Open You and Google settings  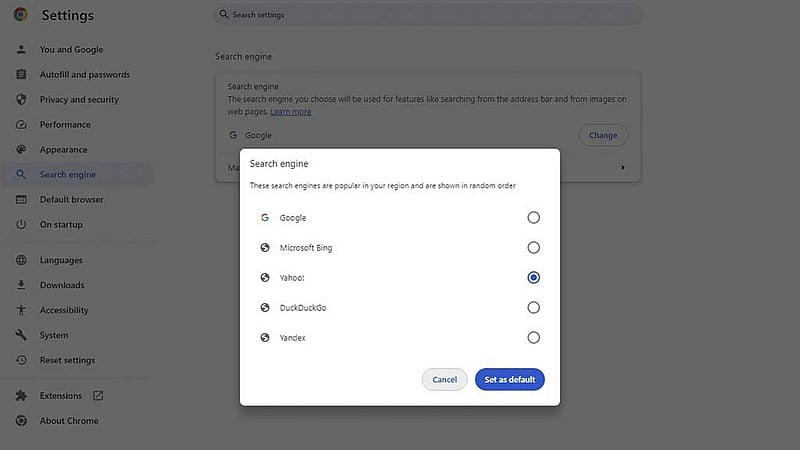pos(71,49)
